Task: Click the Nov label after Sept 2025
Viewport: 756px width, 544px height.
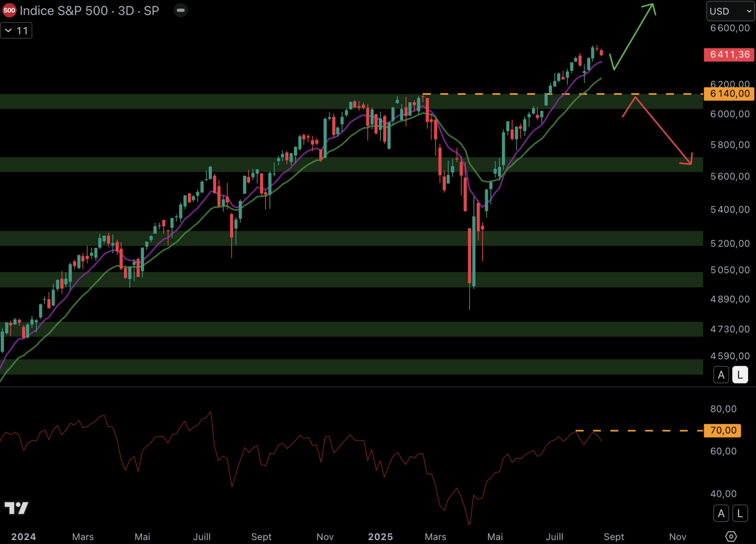Action: [677, 537]
